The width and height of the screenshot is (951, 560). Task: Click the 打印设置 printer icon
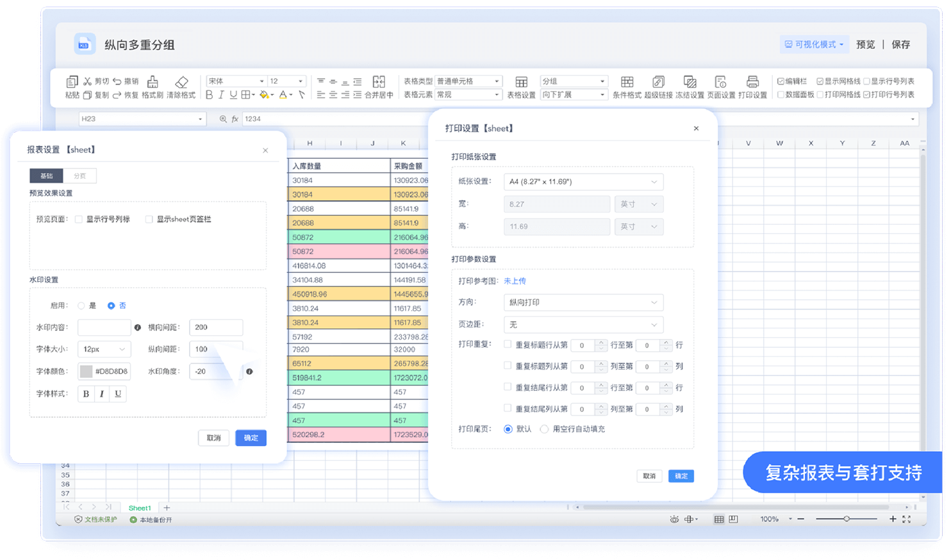[x=752, y=82]
